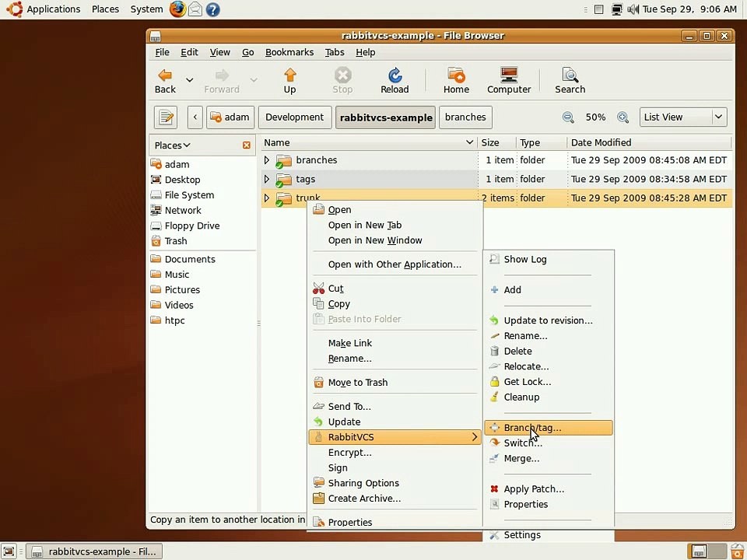The width and height of the screenshot is (747, 560).
Task: Click the clock in the top panel
Action: (689, 9)
